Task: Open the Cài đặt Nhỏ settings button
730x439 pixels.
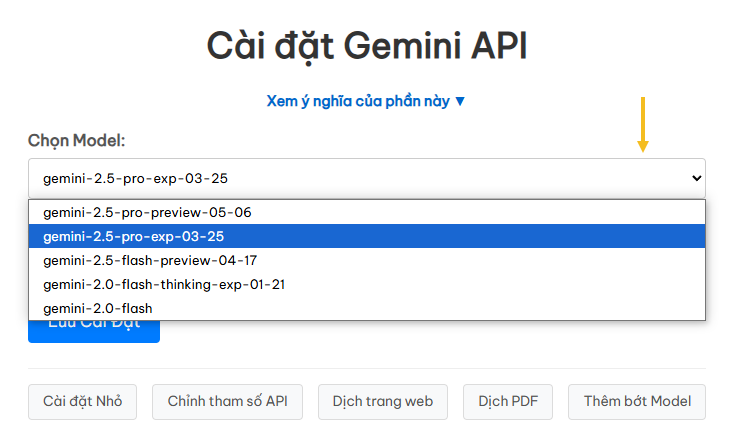Action: tap(82, 401)
